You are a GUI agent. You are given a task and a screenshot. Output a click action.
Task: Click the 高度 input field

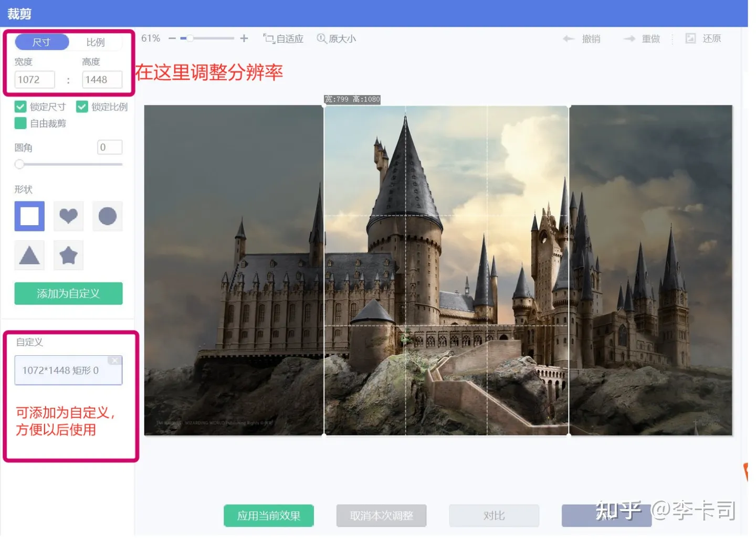point(102,80)
